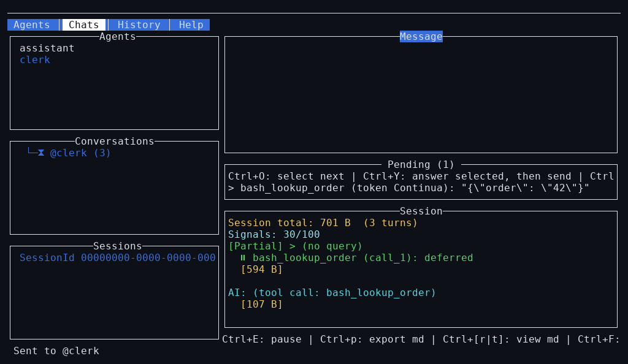Click the Conversations panel title
Image resolution: width=628 pixels, height=364 pixels.
click(x=115, y=141)
